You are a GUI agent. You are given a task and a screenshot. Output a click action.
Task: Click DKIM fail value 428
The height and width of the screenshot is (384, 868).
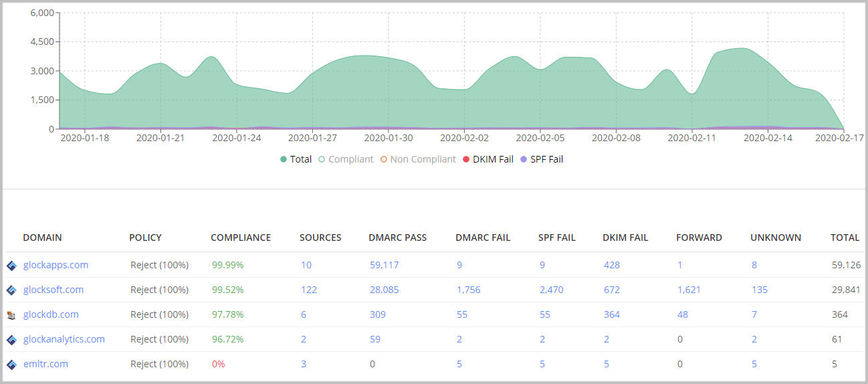612,265
